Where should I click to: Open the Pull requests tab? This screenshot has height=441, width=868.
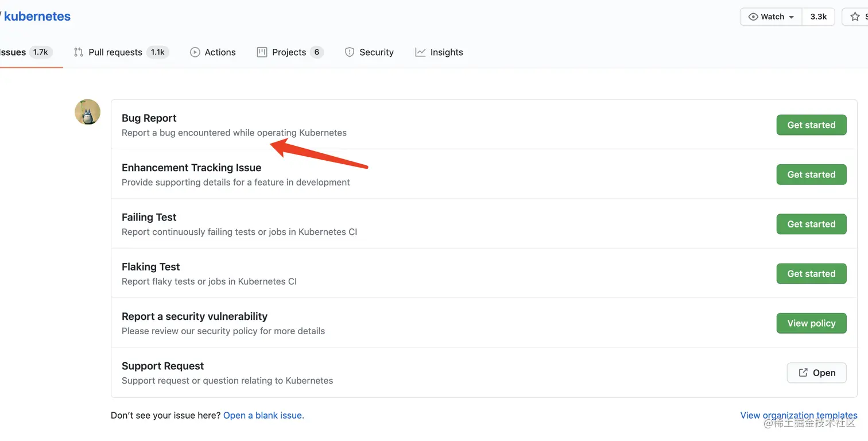pyautogui.click(x=121, y=52)
